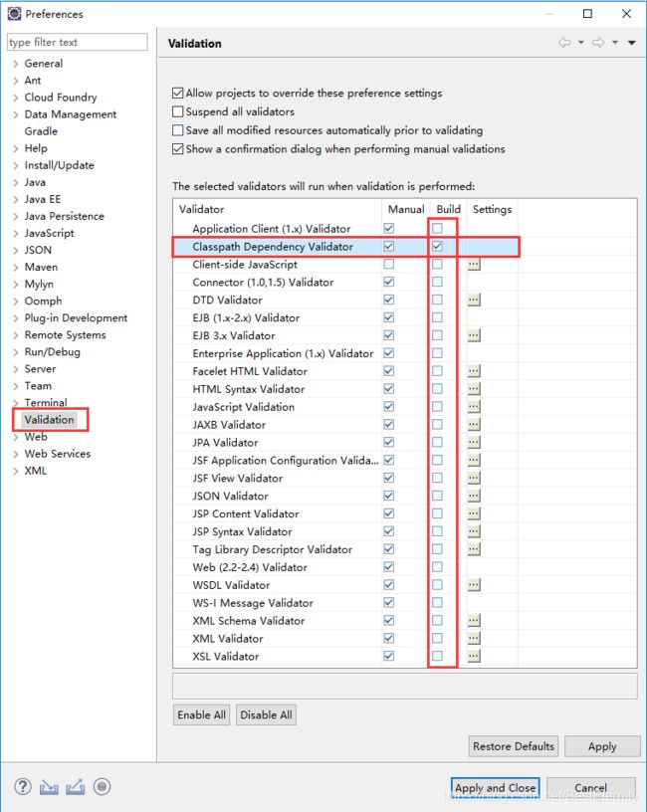
Task: Select Gradle in the preferences tree
Action: coord(41,131)
